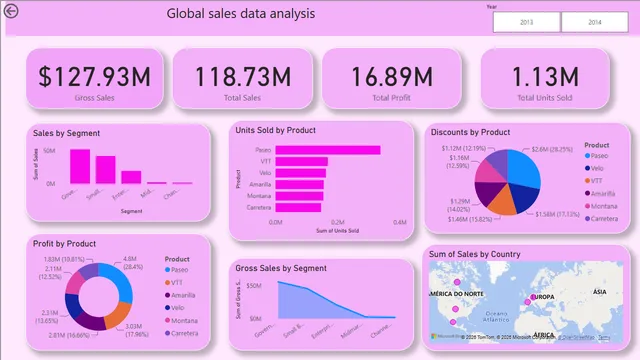Click Velo legend item in Profit by Product
Image resolution: width=640 pixels, height=360 pixels.
point(174,308)
